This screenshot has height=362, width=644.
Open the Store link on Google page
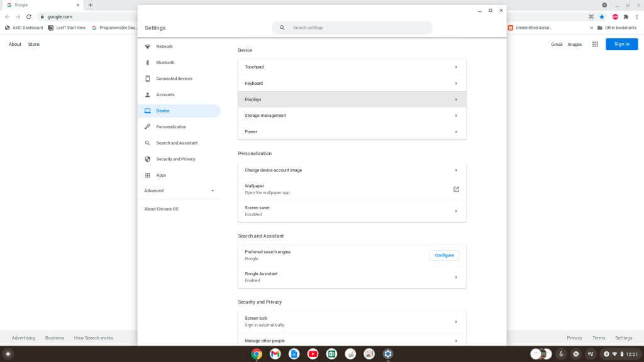click(34, 45)
